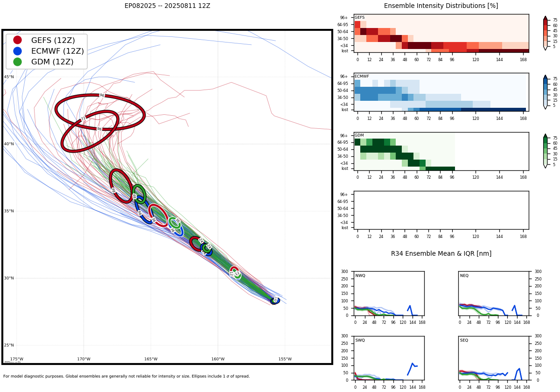Image resolution: width=560 pixels, height=392 pixels.
Task: Click the 120 tick under ECMWF heatmap
Action: pyautogui.click(x=476, y=119)
